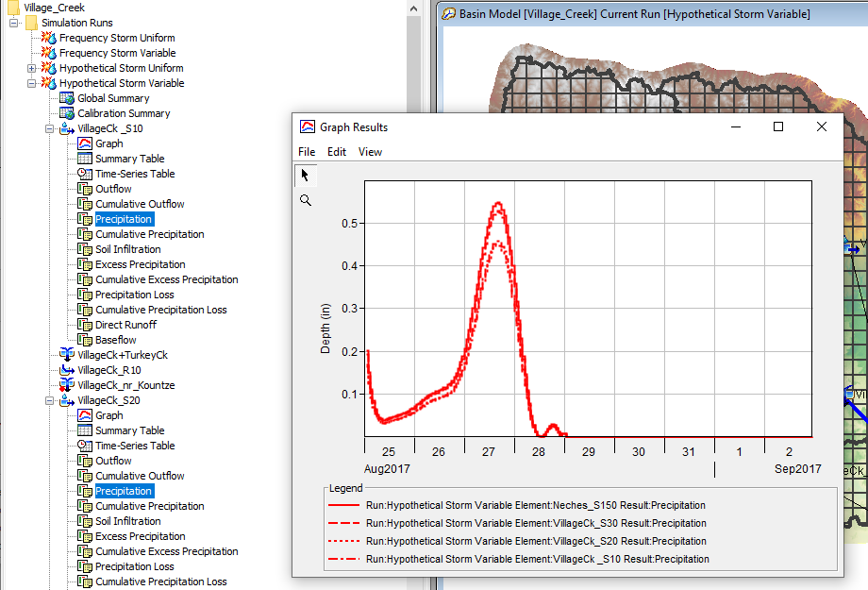
Task: Select the VillageCk+TurkeyCk junction icon
Action: (x=67, y=355)
